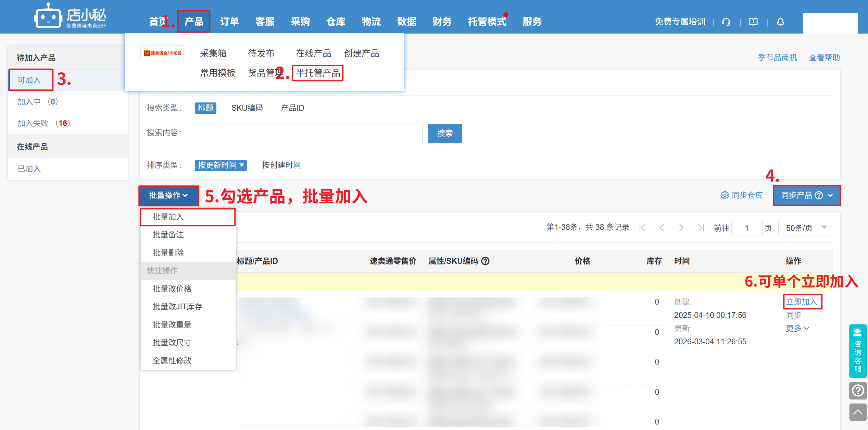
Task: Click the notification bell icon
Action: point(780,22)
